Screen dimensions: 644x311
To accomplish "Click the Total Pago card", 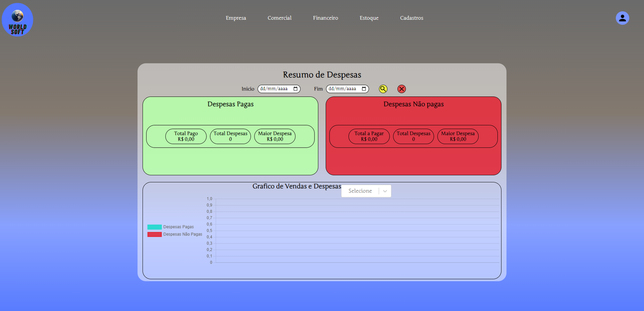I will click(x=186, y=136).
